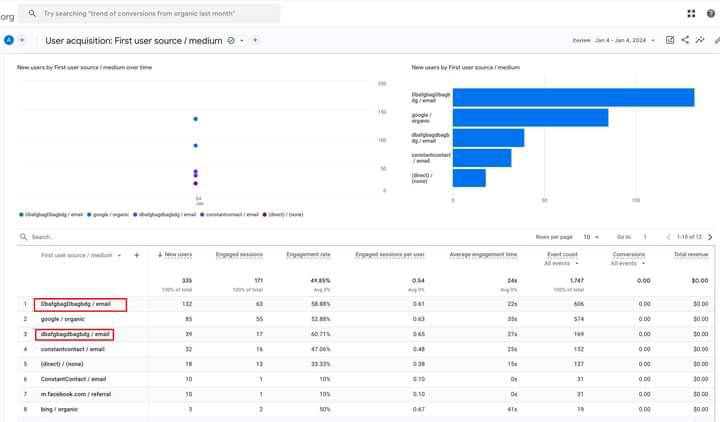This screenshot has height=422, width=720.
Task: Add secondary dimension with blue plus
Action: (136, 255)
